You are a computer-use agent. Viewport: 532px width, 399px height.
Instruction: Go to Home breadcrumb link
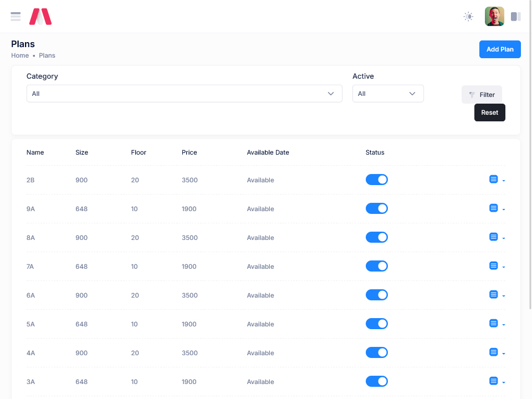[20, 55]
